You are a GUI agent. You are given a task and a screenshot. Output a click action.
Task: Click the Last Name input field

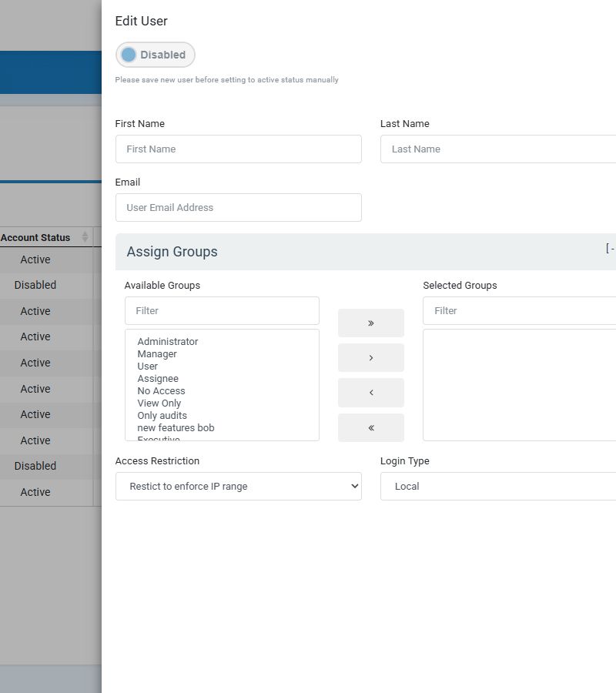(x=498, y=149)
